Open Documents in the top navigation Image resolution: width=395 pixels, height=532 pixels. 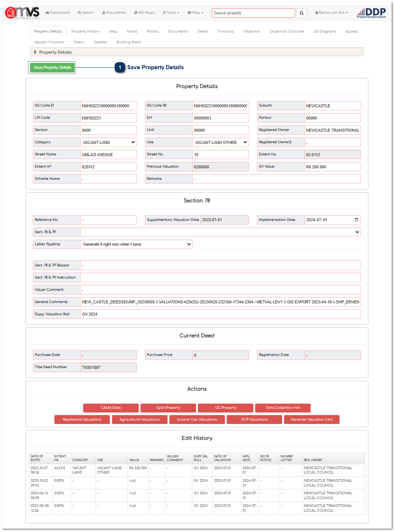[114, 13]
